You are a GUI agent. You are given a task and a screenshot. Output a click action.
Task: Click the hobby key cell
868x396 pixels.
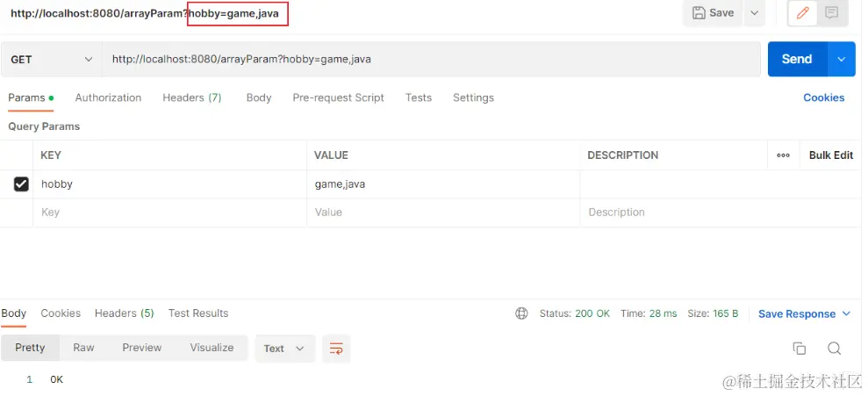169,184
